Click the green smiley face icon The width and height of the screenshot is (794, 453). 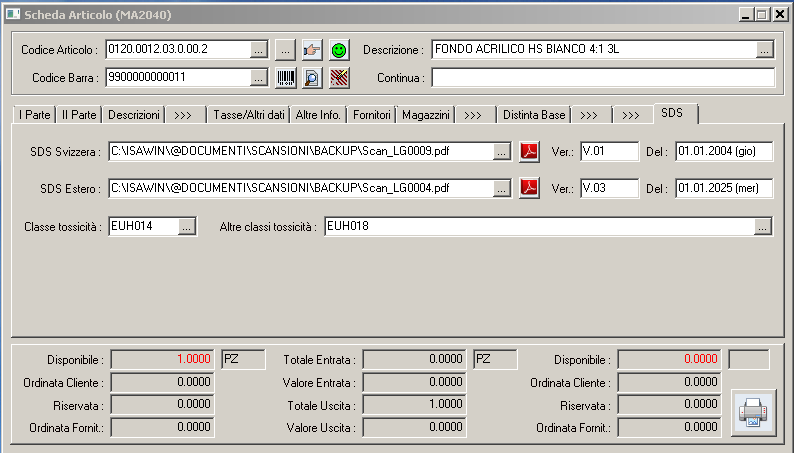click(x=339, y=50)
